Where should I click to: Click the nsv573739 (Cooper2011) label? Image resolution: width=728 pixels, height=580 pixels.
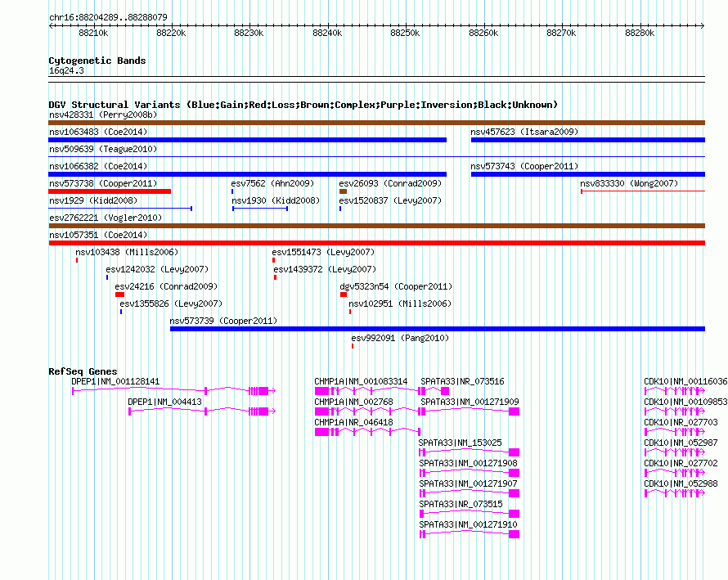click(x=223, y=321)
